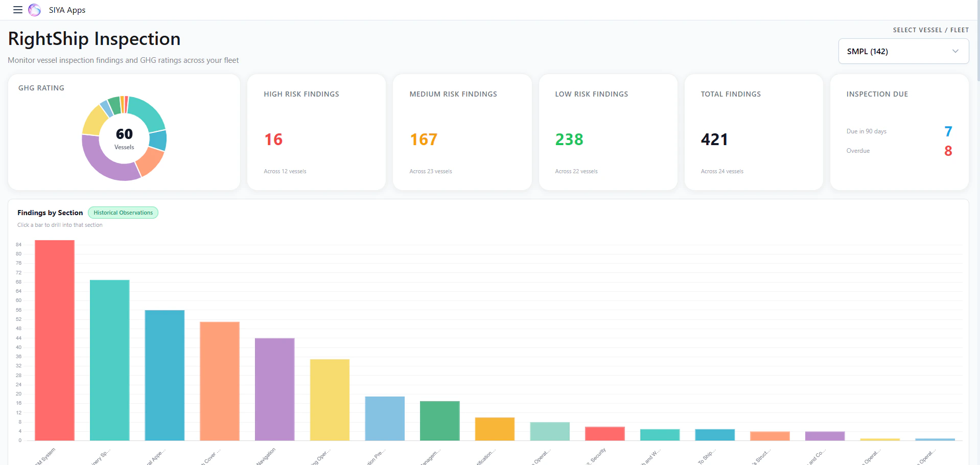The width and height of the screenshot is (980, 465).
Task: Click the 'Across 24 vessels' text
Action: tap(722, 171)
